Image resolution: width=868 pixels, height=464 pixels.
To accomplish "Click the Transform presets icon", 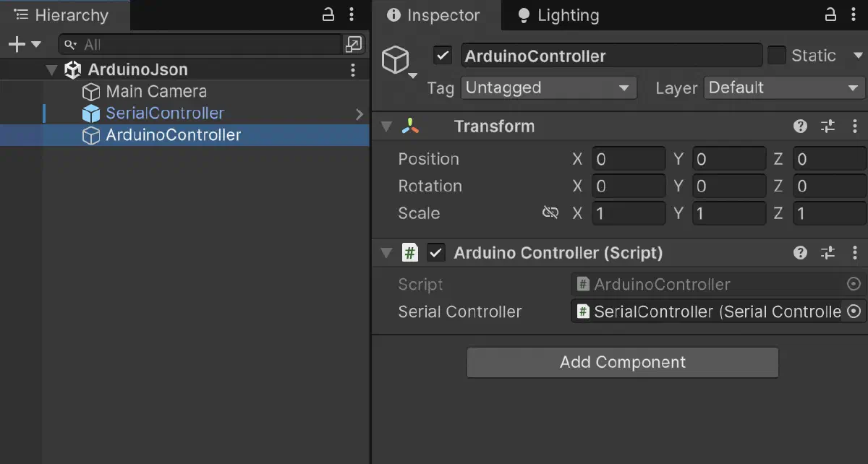I will tap(827, 126).
